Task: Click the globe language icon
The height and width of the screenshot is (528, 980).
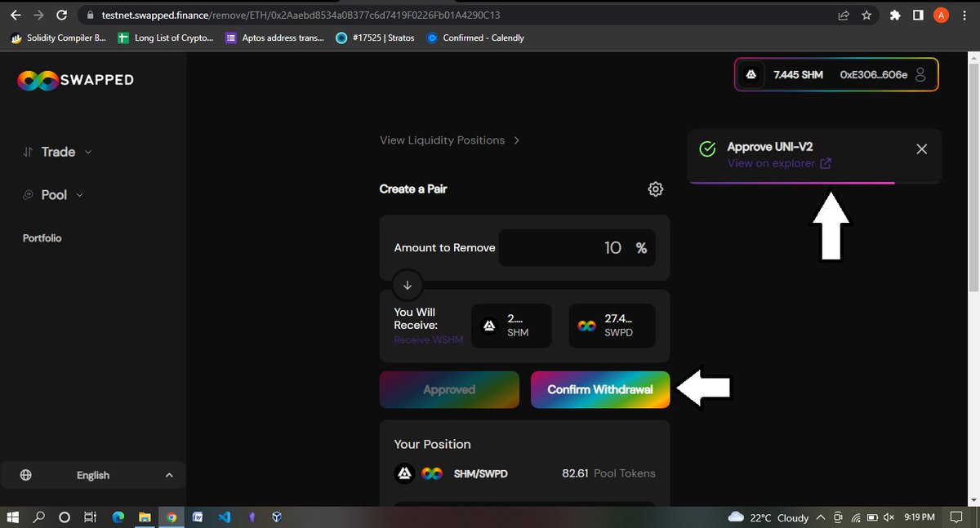Action: (x=26, y=475)
